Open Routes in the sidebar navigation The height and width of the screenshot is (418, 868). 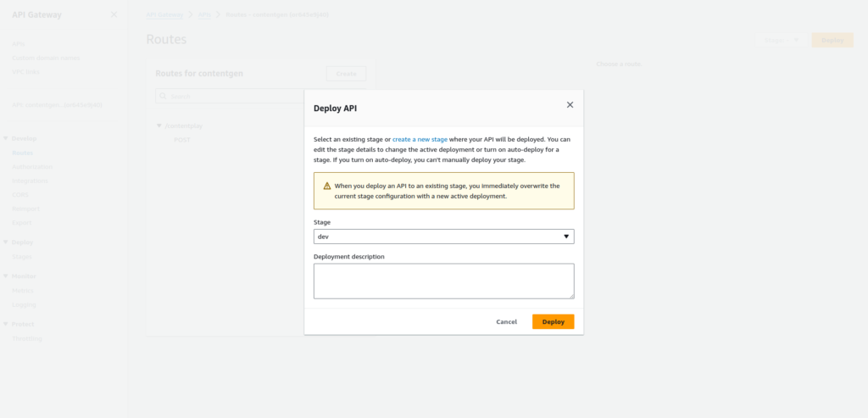(x=23, y=153)
